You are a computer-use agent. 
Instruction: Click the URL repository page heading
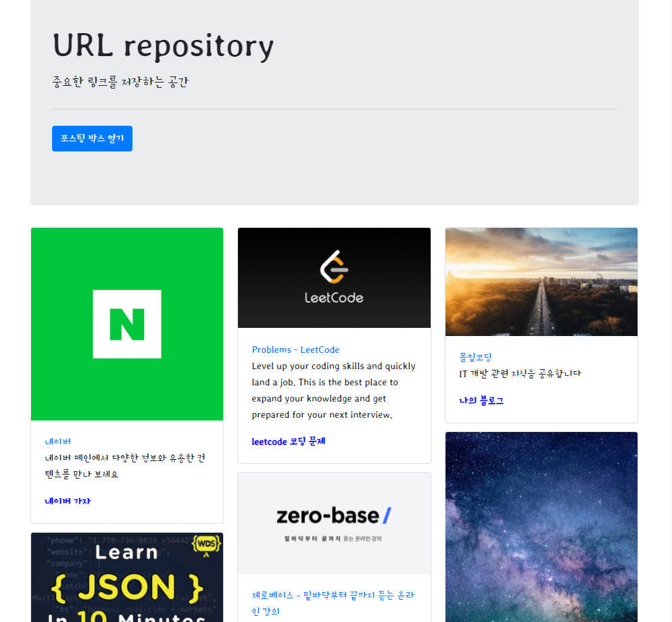coord(163,47)
